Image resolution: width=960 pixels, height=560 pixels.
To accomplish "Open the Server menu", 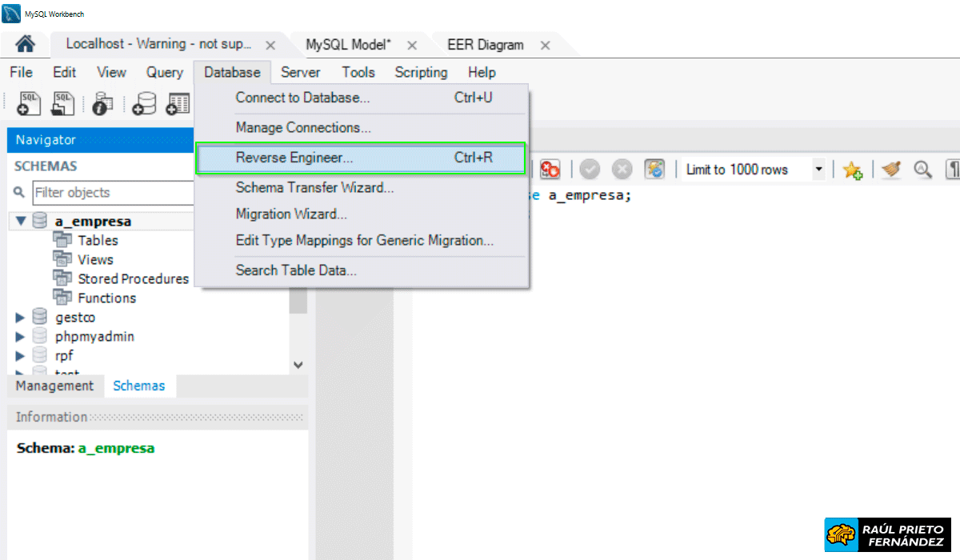I will click(301, 72).
